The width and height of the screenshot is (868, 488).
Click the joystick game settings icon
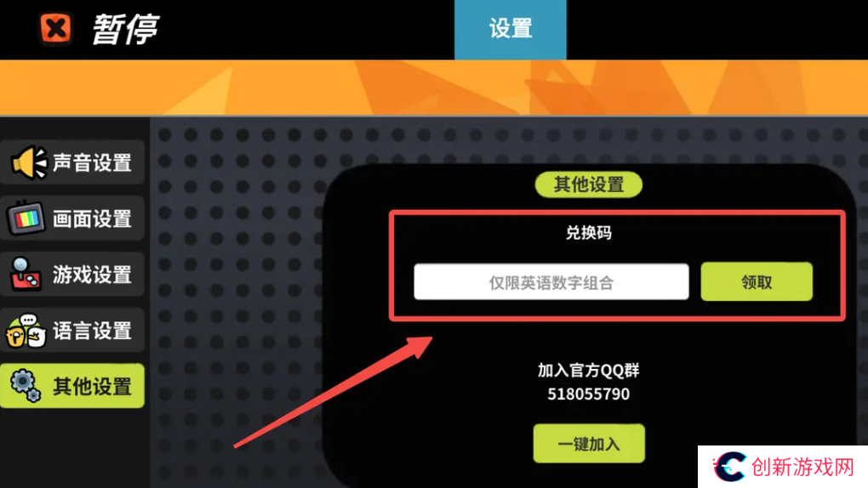[25, 274]
